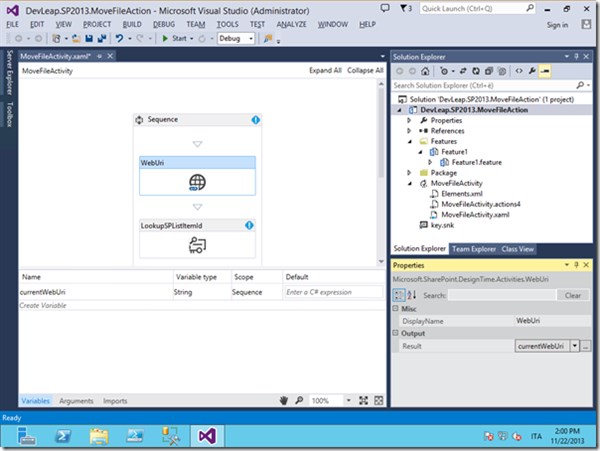Expand the Properties node in Solution Explorer

(409, 120)
